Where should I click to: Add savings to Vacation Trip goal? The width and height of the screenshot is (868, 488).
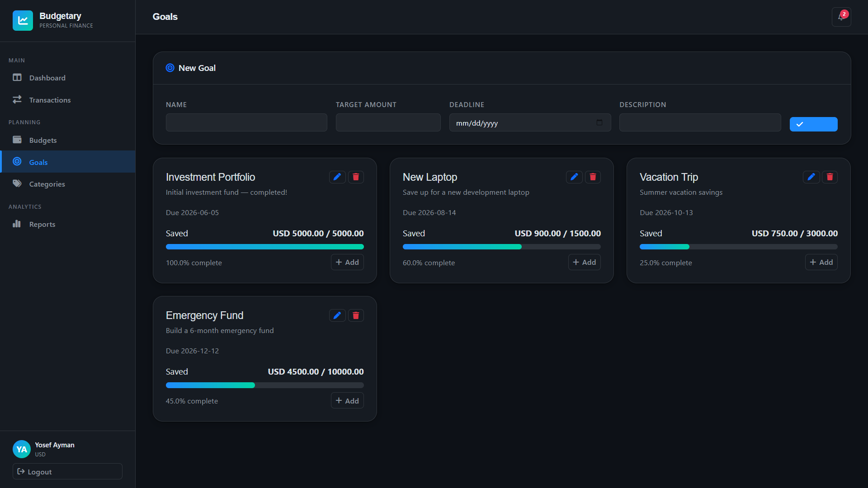coord(821,262)
